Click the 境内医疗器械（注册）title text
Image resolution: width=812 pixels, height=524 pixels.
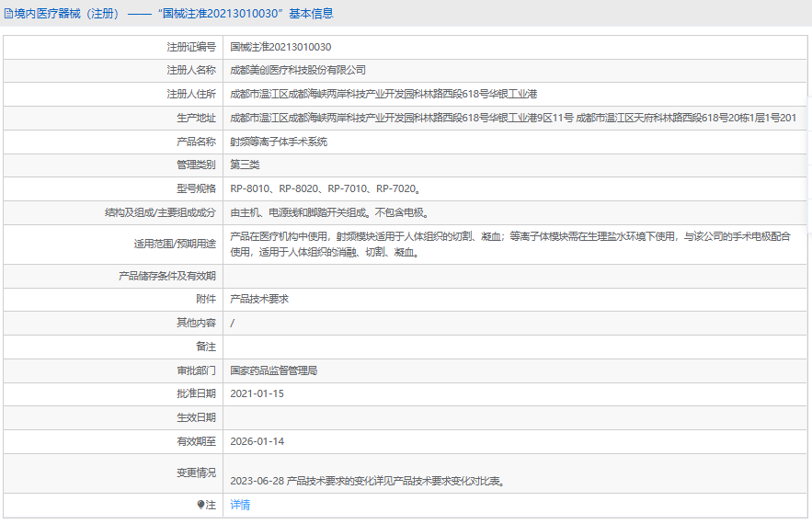(x=67, y=14)
